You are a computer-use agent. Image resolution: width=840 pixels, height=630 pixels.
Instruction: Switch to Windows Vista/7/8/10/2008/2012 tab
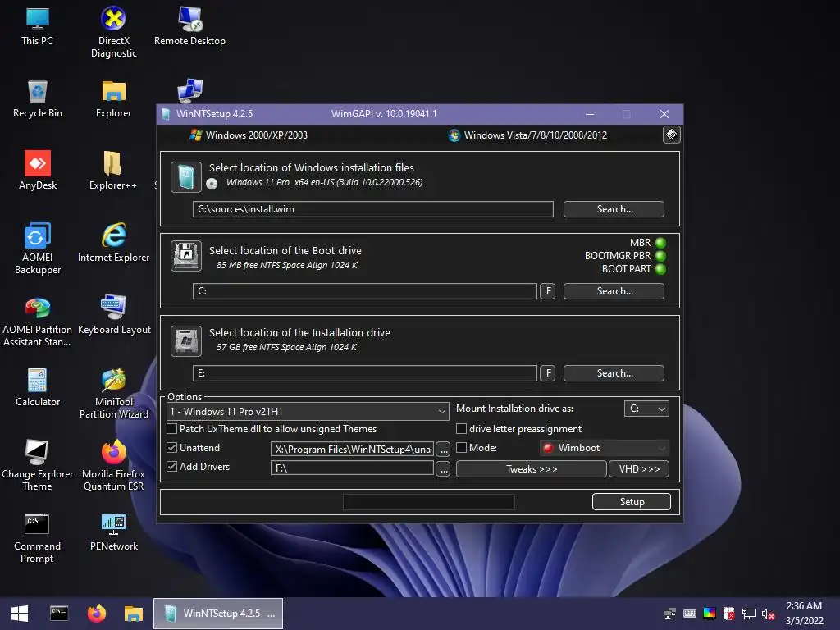(x=527, y=135)
